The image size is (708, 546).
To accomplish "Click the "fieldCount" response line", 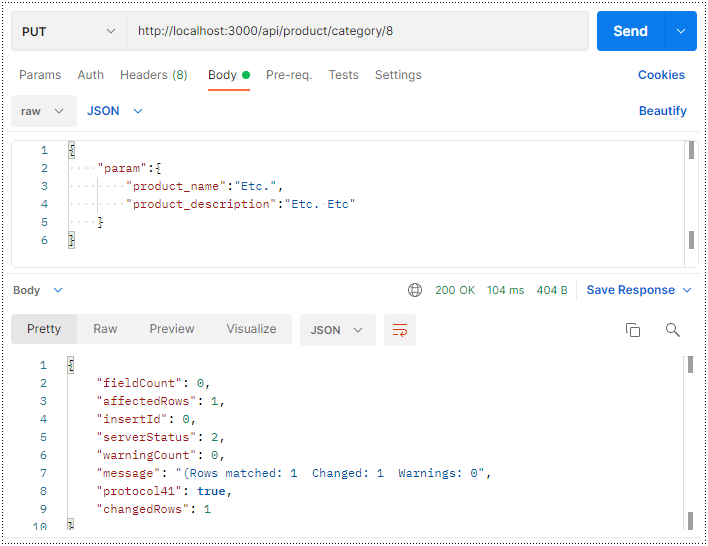I will pyautogui.click(x=154, y=383).
